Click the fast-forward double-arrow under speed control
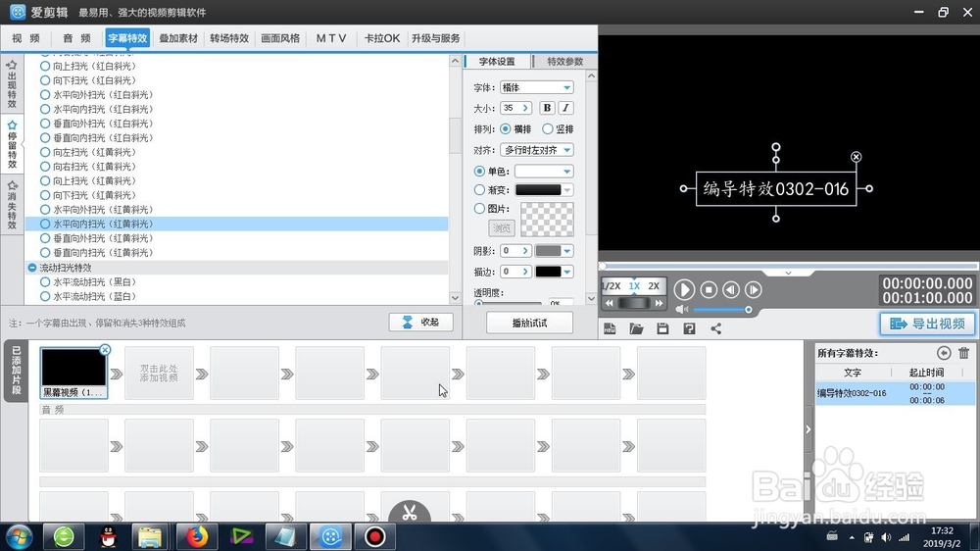This screenshot has width=980, height=551. (659, 303)
